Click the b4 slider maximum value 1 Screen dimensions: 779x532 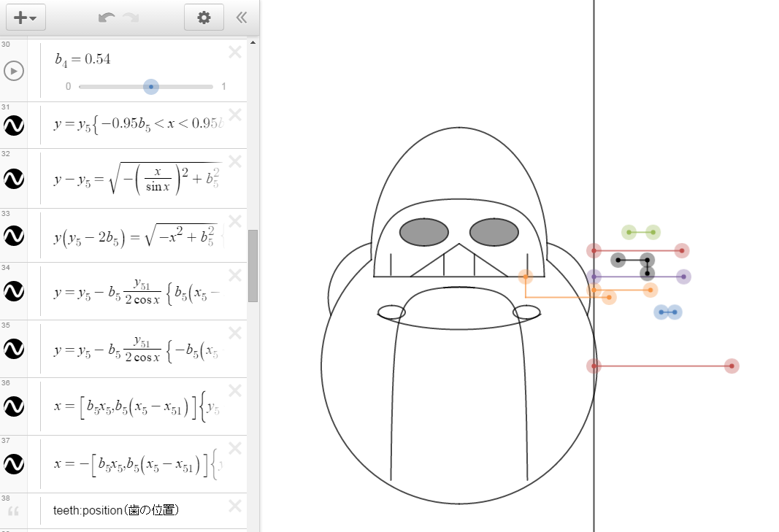(x=223, y=86)
